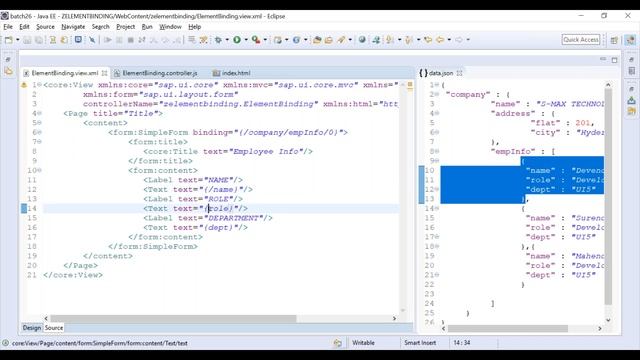Click the Next Annotation icon
This screenshot has height=360, width=640.
(390, 40)
